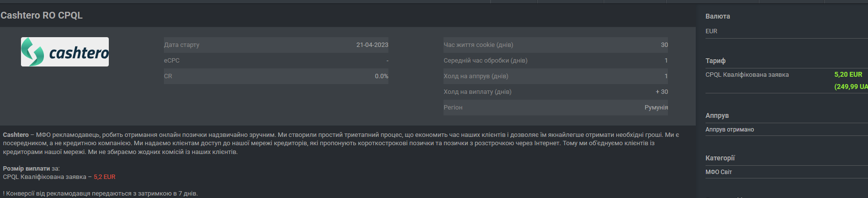Click the Тариф section heading
Viewport: 868px width, 198px height.
click(715, 61)
